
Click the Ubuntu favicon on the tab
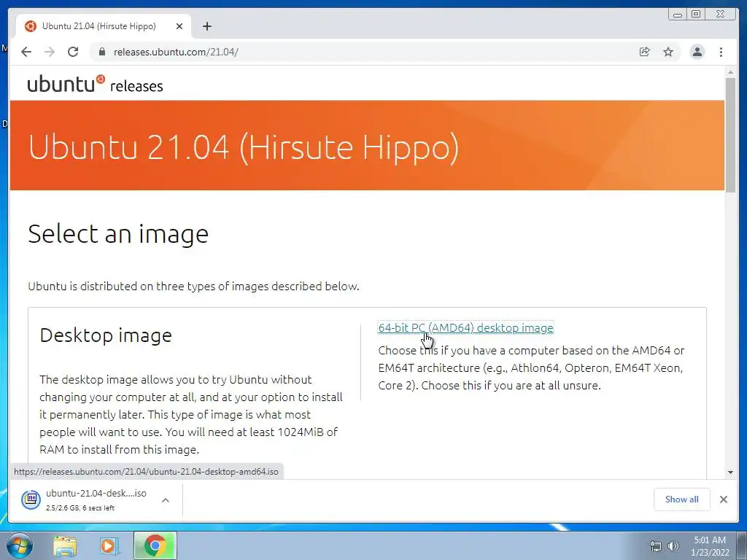point(31,26)
